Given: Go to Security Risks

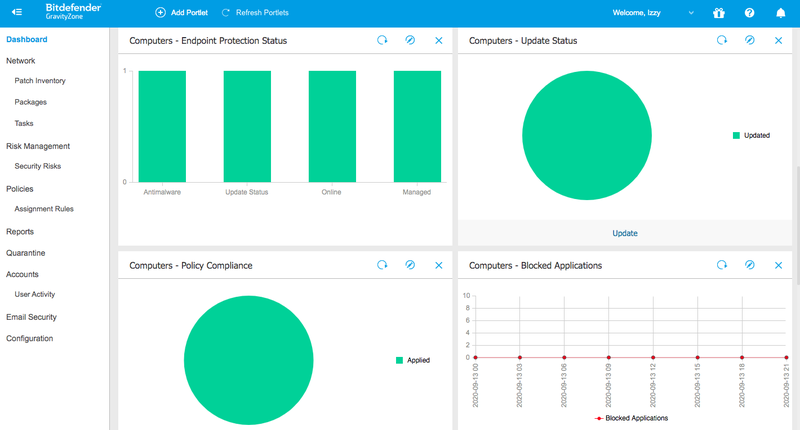Looking at the screenshot, I should (x=38, y=166).
